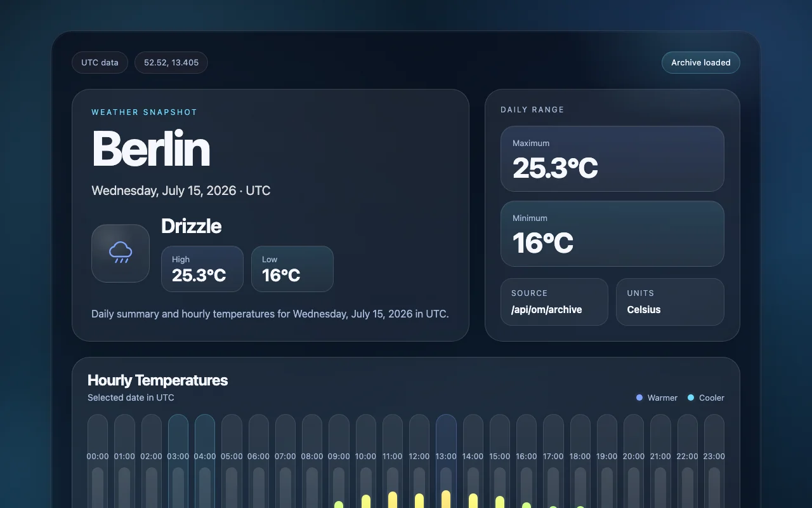The width and height of the screenshot is (812, 508).
Task: Select the Minimum 16°C card
Action: tap(612, 234)
